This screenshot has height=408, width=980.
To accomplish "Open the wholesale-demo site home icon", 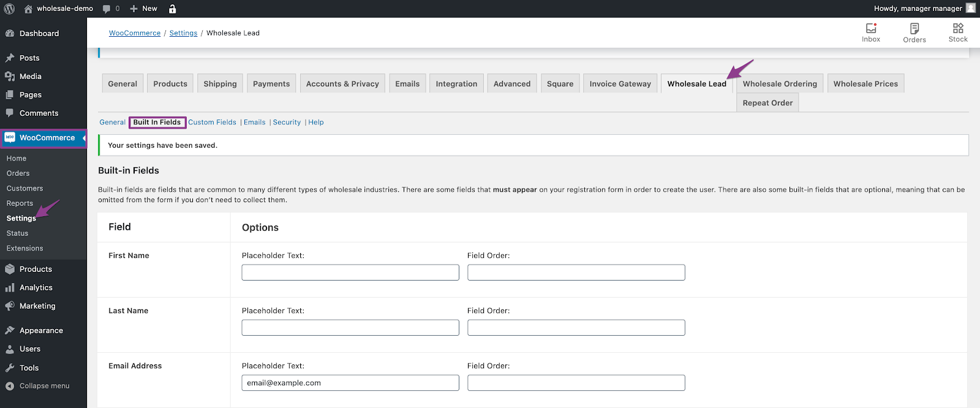I will point(28,9).
